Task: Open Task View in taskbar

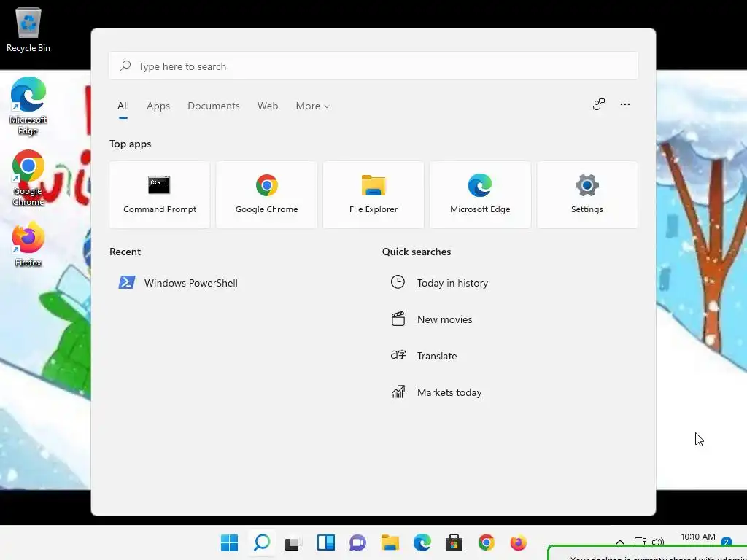Action: pos(293,542)
